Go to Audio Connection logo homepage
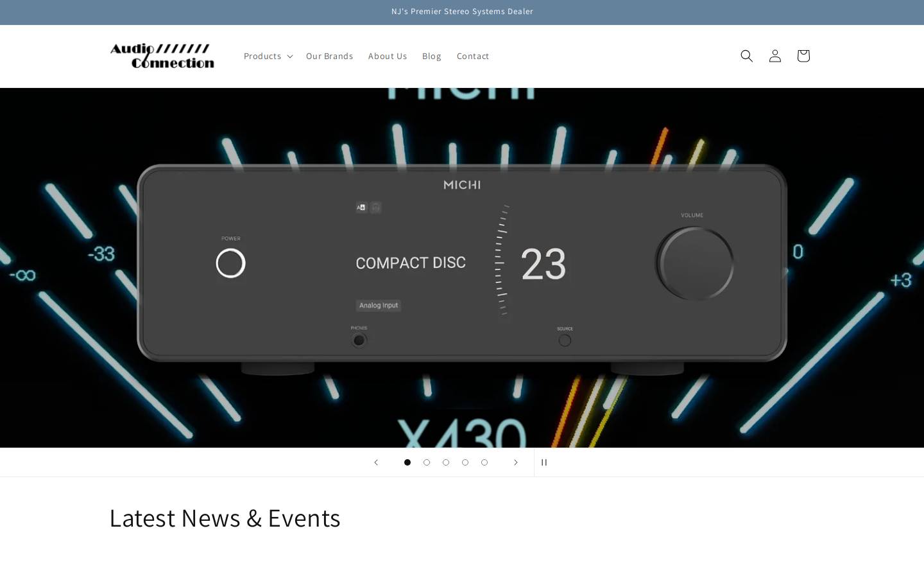Image resolution: width=924 pixels, height=578 pixels. 162,56
